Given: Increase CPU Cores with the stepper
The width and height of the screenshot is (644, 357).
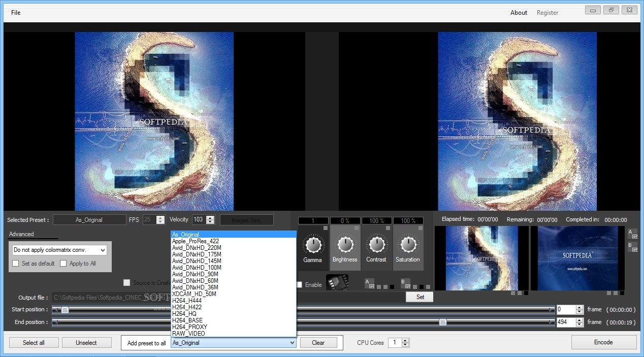Looking at the screenshot, I should (x=405, y=340).
